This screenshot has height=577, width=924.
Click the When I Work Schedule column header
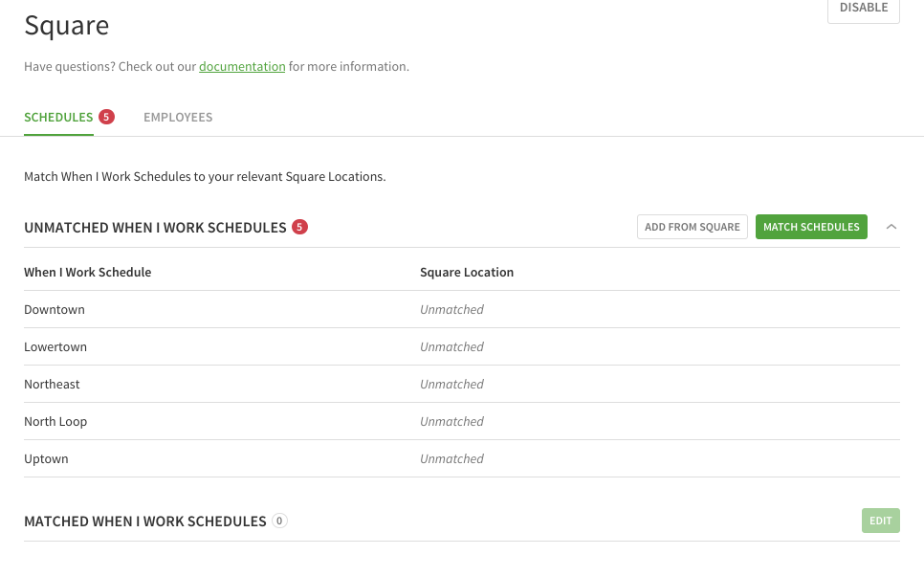[x=87, y=272]
